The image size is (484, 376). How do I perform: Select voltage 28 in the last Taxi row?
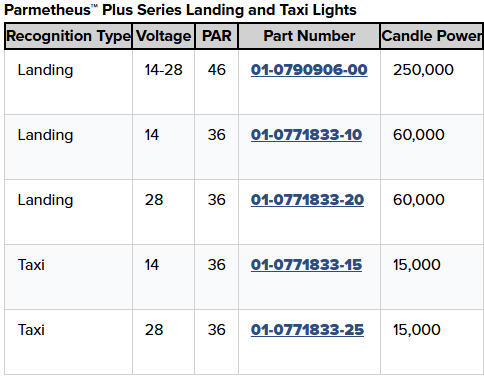(154, 330)
